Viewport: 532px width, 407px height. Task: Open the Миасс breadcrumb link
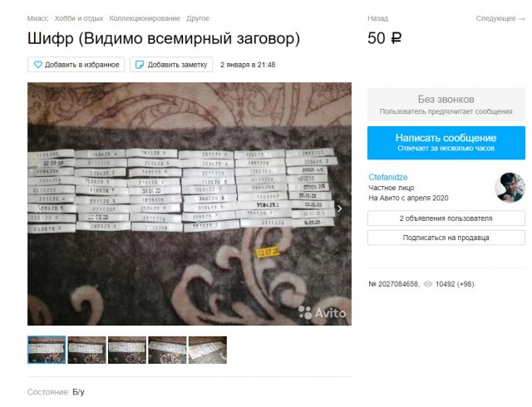point(37,18)
